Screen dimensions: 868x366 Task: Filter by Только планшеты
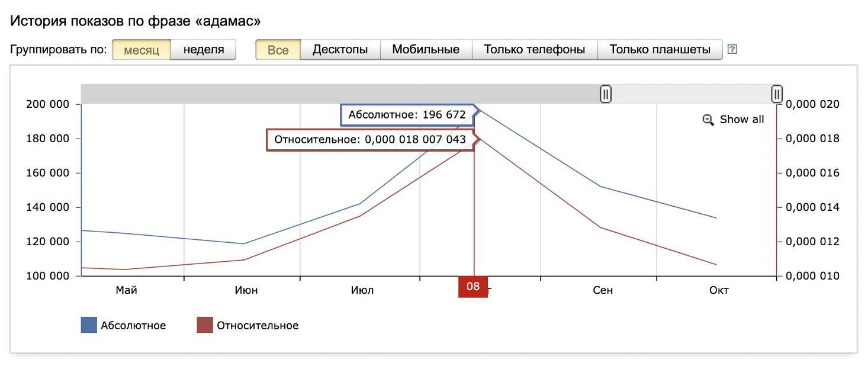tap(660, 50)
